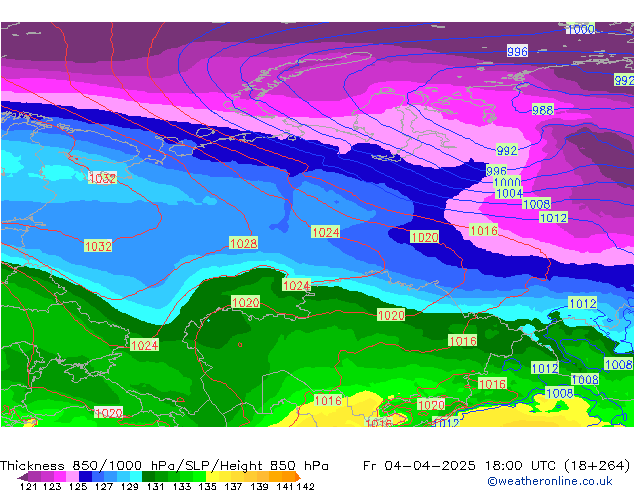Click the orange right arrow of the legend
Image resolution: width=634 pixels, height=490 pixels.
(298, 477)
